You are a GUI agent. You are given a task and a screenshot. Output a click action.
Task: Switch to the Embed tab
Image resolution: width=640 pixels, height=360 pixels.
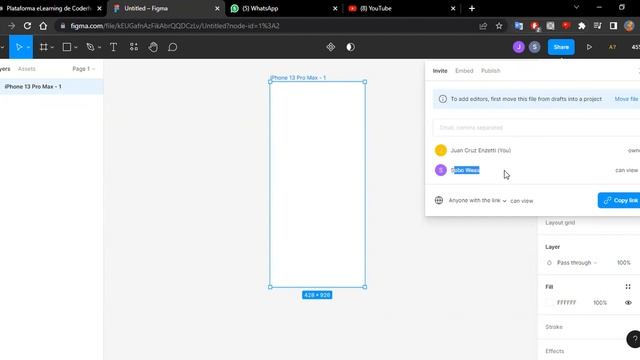[464, 71]
